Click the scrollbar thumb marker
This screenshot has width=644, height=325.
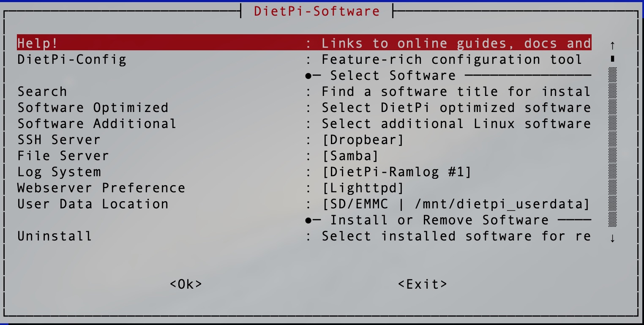click(612, 59)
